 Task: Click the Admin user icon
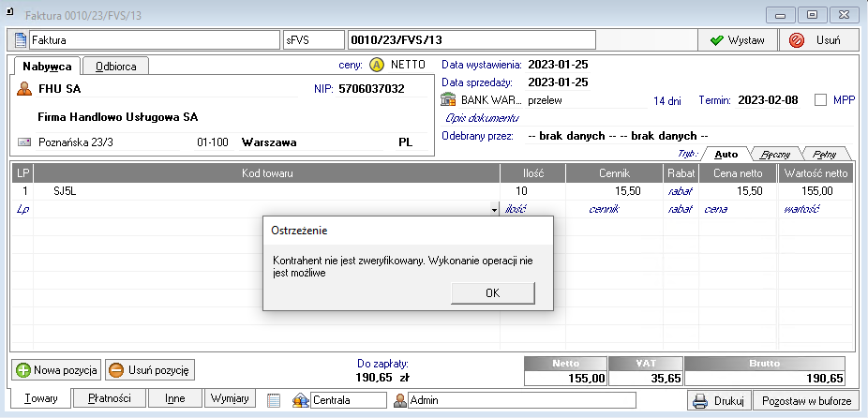click(x=400, y=400)
